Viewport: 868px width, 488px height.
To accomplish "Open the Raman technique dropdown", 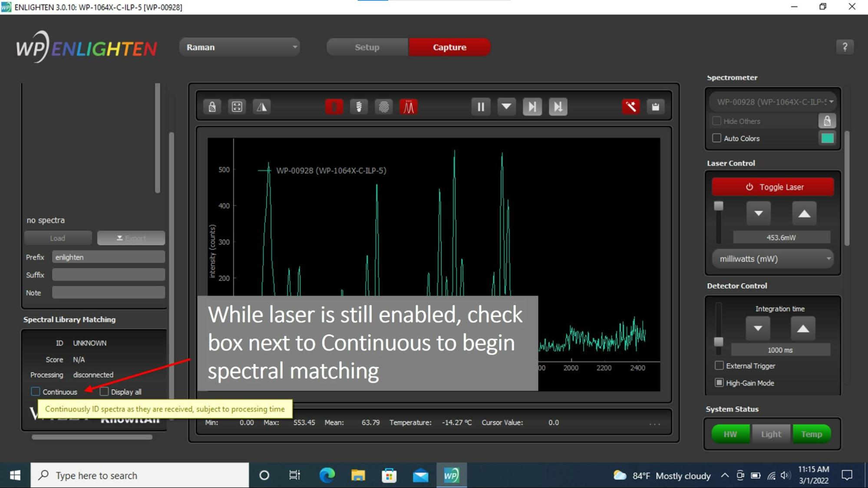I will point(240,47).
